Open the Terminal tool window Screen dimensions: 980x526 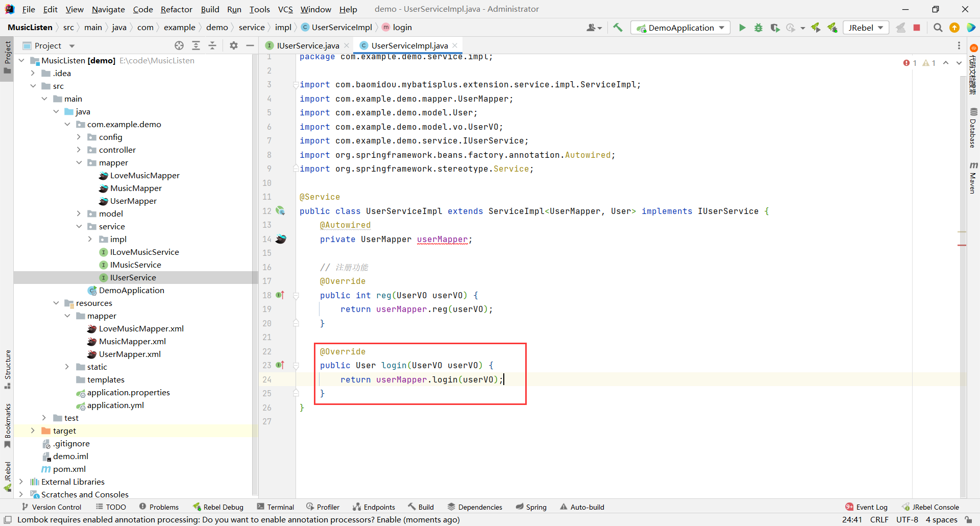tap(276, 507)
